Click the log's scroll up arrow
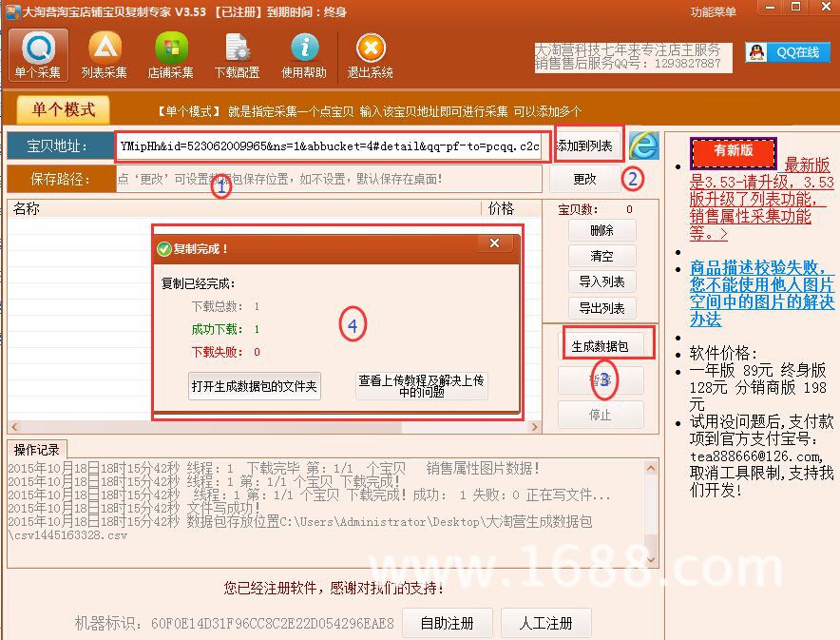This screenshot has width=840, height=640. click(651, 469)
